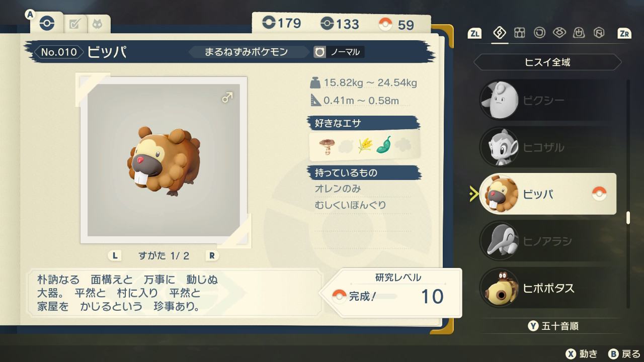This screenshot has height=362, width=644.
Task: Select the mushroom food icon
Action: pos(327,145)
